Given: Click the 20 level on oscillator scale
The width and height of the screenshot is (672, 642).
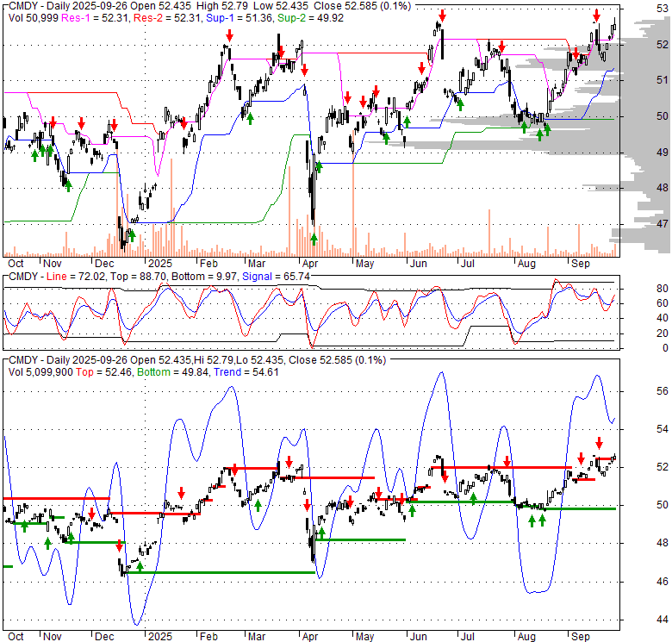Looking at the screenshot, I should point(663,333).
